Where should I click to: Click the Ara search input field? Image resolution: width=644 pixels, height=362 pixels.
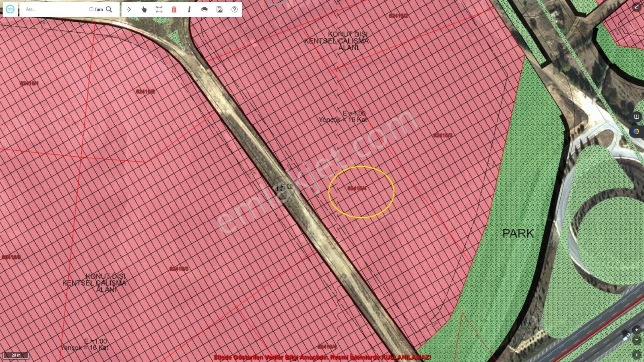(x=54, y=9)
